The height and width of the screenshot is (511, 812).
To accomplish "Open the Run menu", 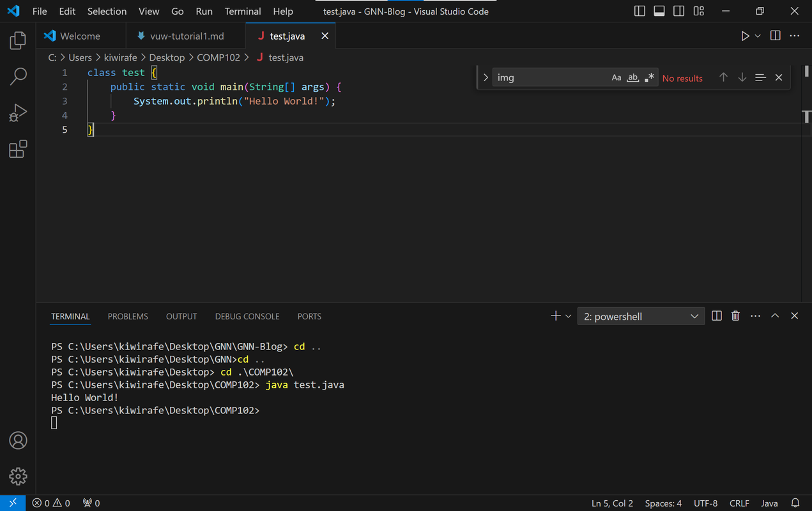I will (x=204, y=11).
